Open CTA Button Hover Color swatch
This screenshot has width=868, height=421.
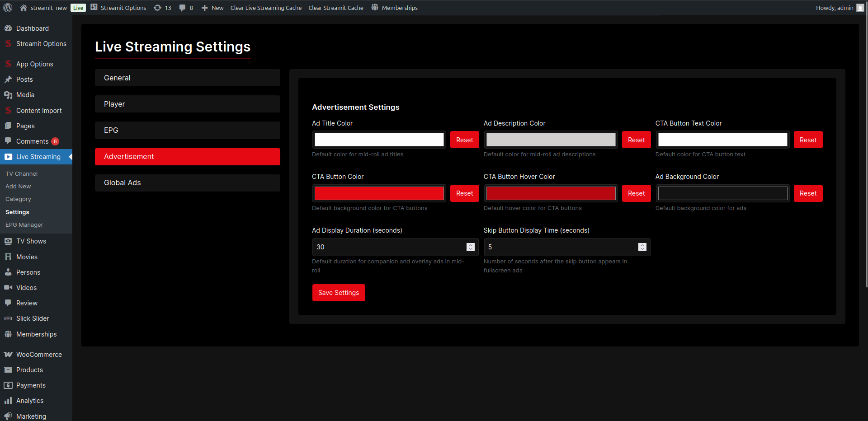(x=551, y=193)
